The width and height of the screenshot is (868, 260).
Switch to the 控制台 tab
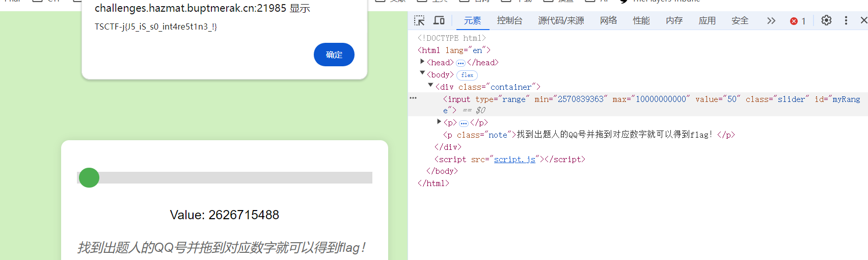(x=509, y=20)
